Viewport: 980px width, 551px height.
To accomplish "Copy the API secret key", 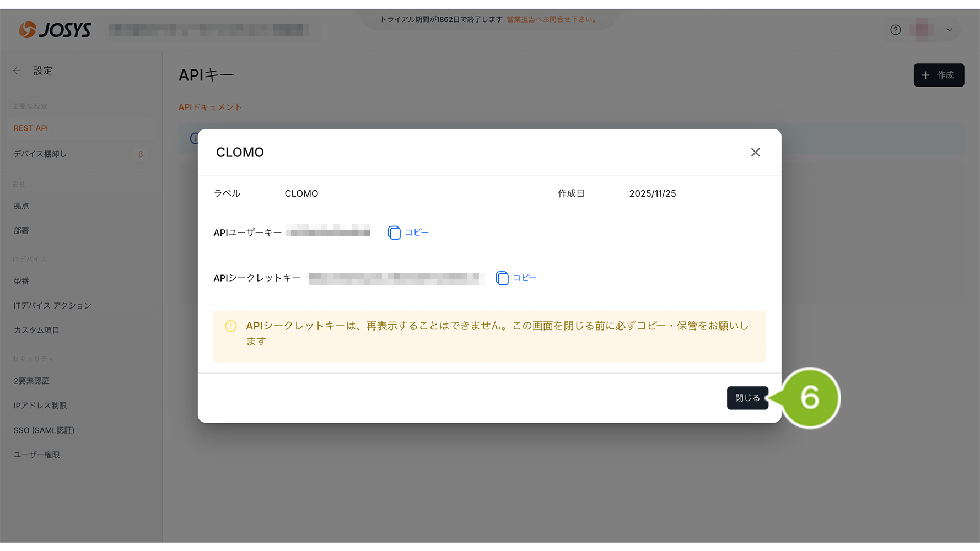I will click(x=516, y=278).
